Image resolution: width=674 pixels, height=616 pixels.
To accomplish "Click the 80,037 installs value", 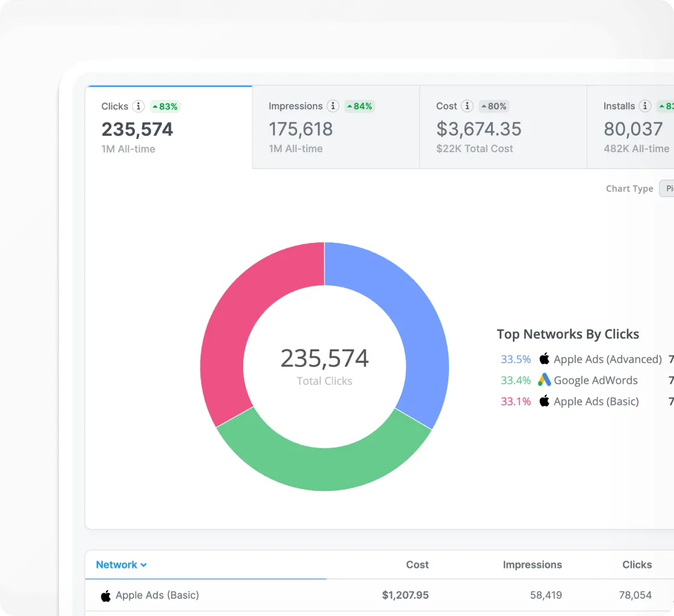I will pyautogui.click(x=633, y=129).
